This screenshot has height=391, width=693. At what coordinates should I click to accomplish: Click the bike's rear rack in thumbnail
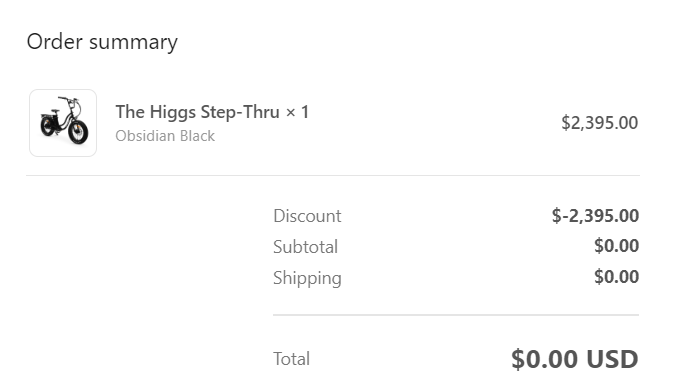pos(49,115)
